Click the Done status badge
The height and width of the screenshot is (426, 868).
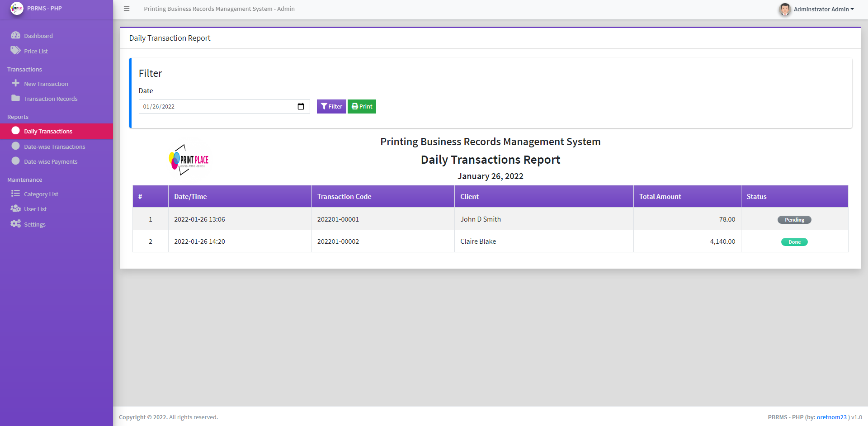coord(794,242)
